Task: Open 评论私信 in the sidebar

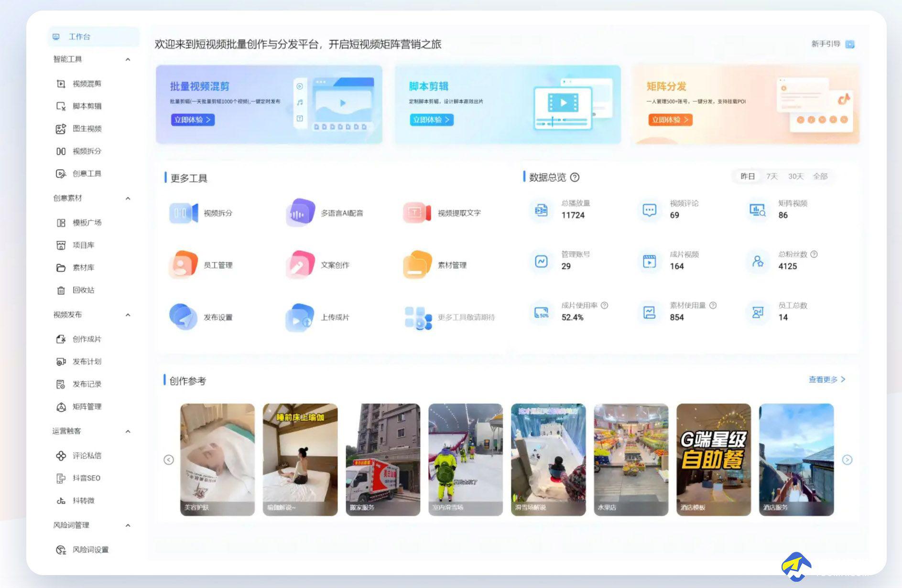Action: click(x=79, y=456)
